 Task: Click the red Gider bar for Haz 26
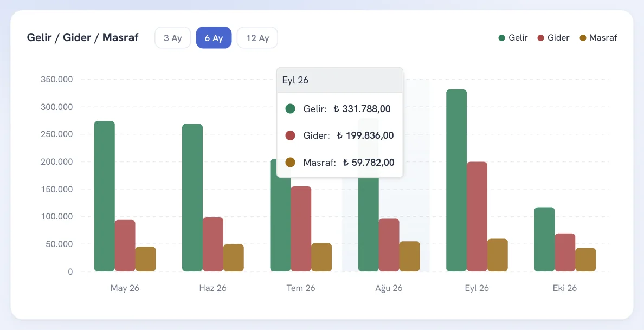(212, 244)
